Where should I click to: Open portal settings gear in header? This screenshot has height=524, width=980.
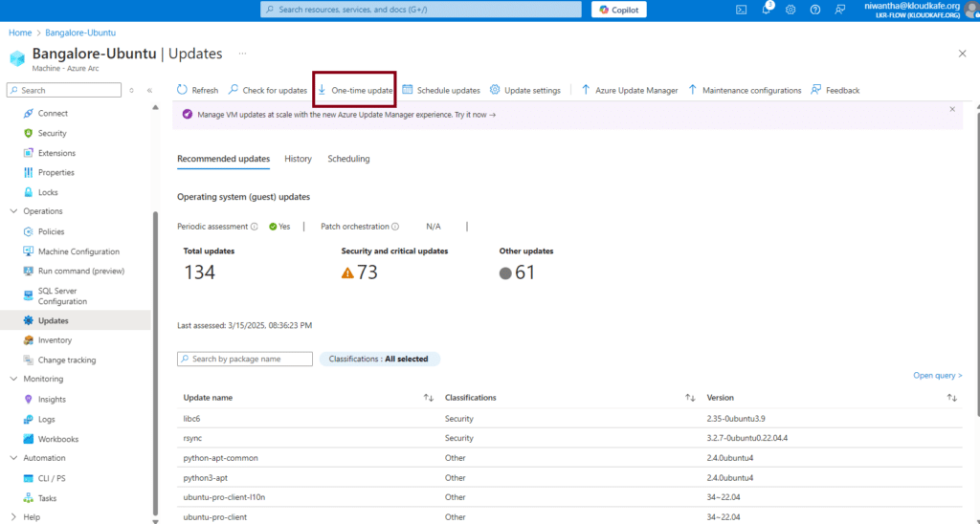coord(791,10)
